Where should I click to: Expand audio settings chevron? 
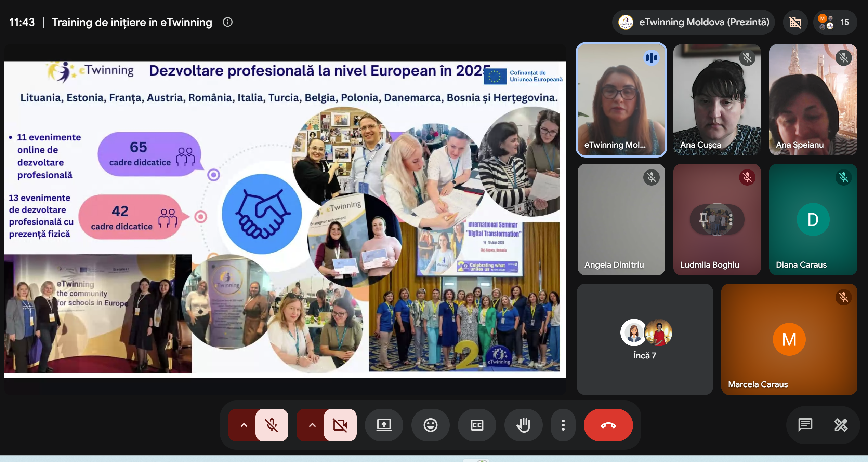tap(244, 425)
